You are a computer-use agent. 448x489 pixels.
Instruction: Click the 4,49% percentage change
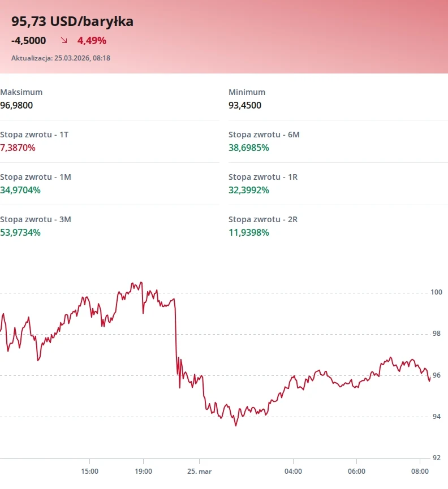92,41
